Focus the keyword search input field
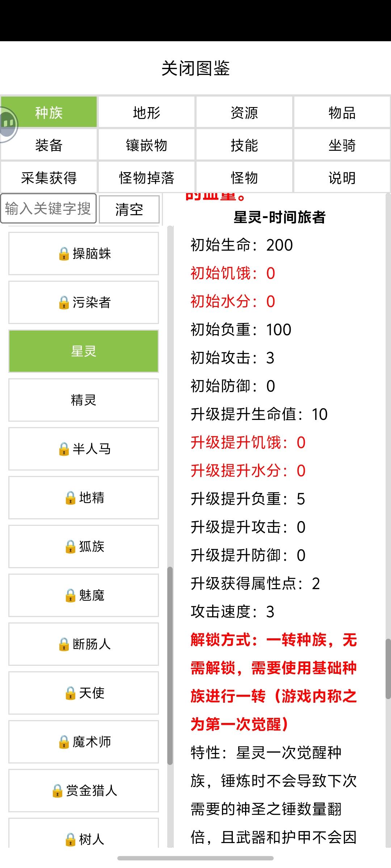 pyautogui.click(x=48, y=209)
